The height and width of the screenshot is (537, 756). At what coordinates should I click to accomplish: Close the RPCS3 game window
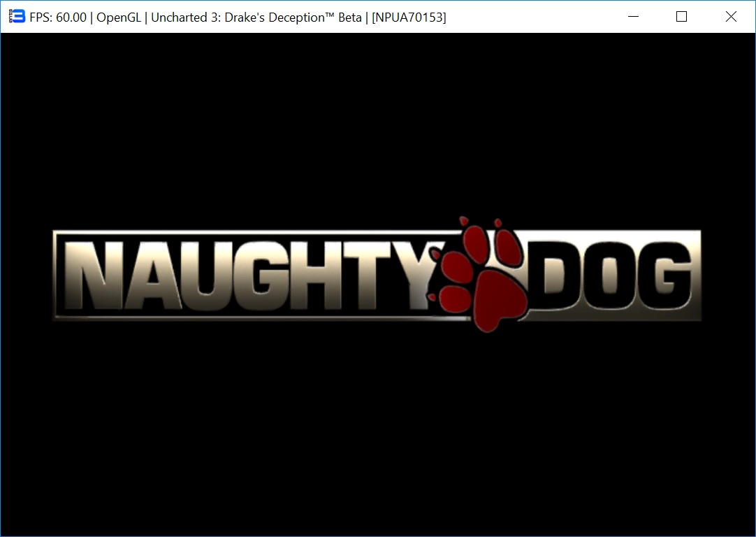[731, 16]
